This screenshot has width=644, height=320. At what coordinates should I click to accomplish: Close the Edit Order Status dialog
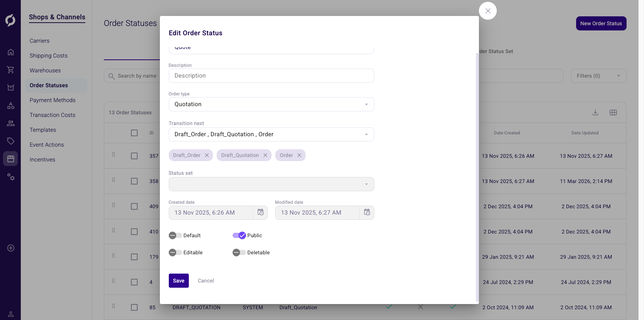(x=488, y=11)
